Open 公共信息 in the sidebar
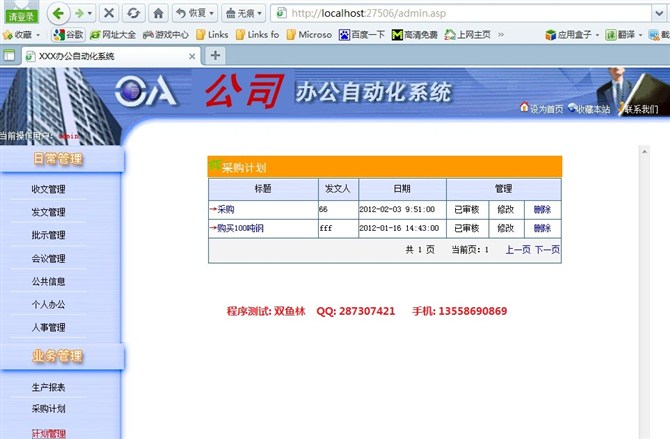This screenshot has height=439, width=670. (48, 282)
